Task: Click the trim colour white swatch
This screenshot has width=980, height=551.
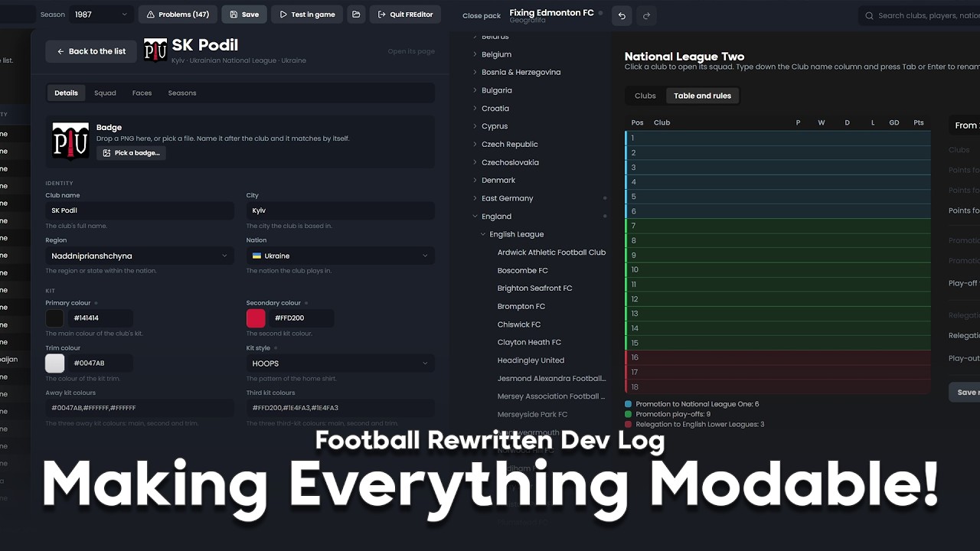Action: (x=55, y=364)
